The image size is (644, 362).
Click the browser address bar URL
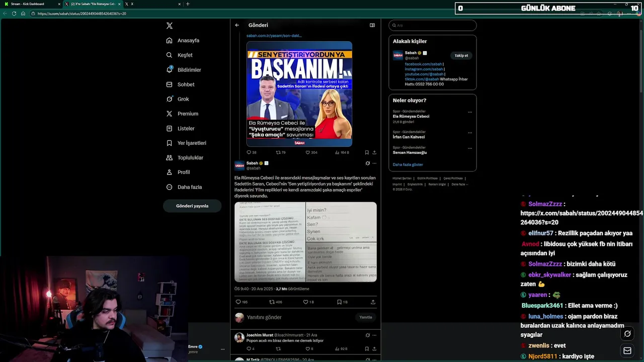82,14
